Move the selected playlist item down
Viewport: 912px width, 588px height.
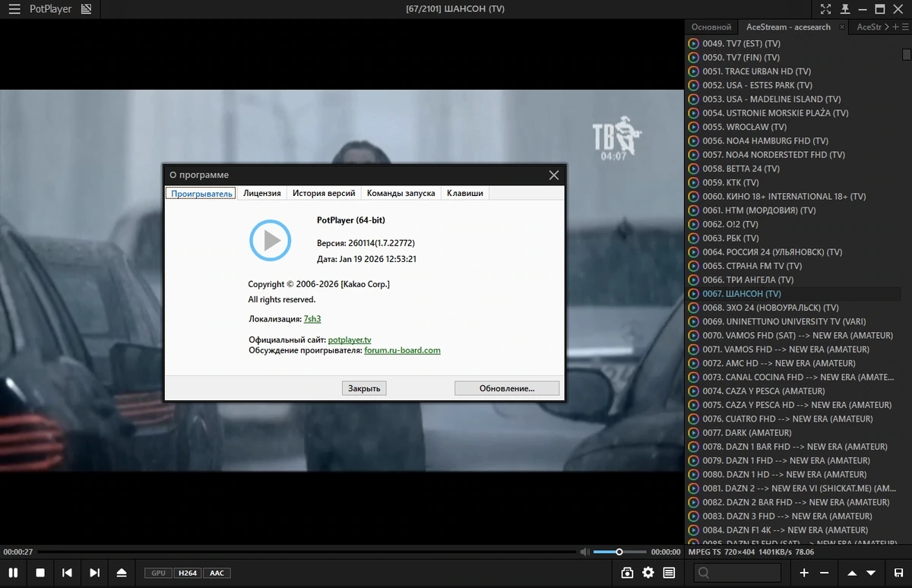click(871, 573)
